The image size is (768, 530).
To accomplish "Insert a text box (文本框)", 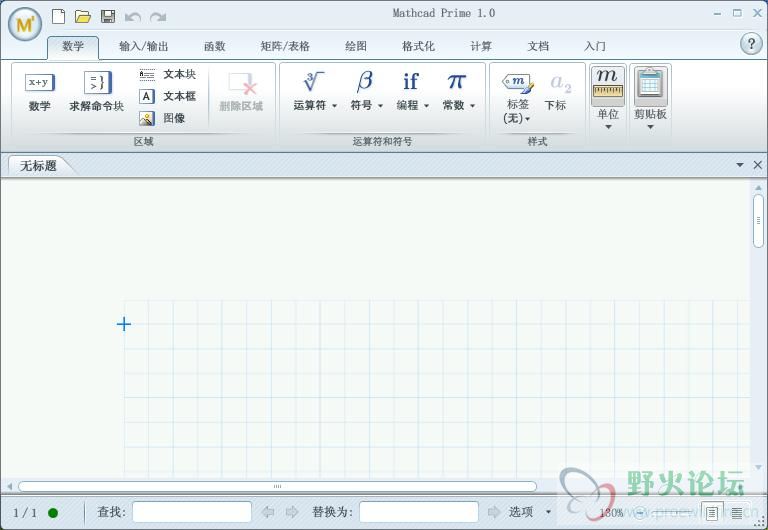I will (x=168, y=96).
